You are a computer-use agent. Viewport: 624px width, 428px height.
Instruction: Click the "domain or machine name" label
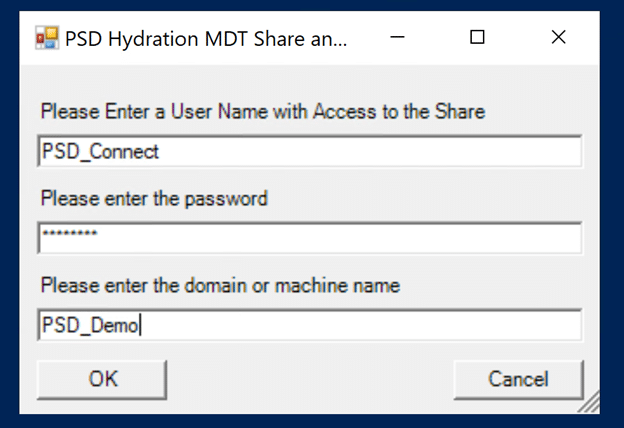point(292,285)
